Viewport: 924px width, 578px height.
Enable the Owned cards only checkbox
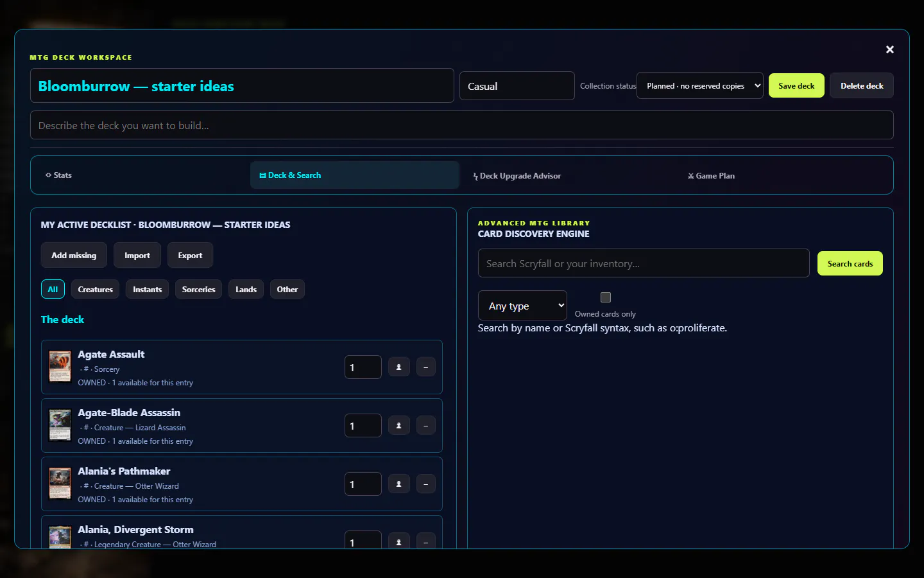coord(605,297)
